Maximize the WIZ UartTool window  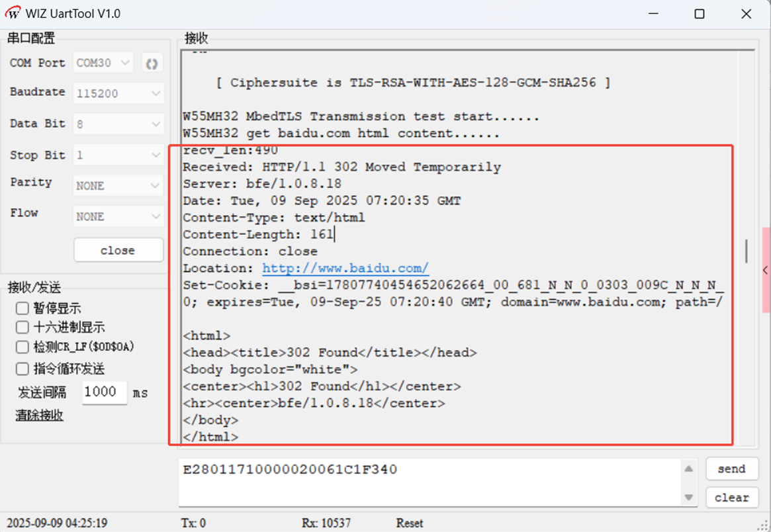(700, 14)
